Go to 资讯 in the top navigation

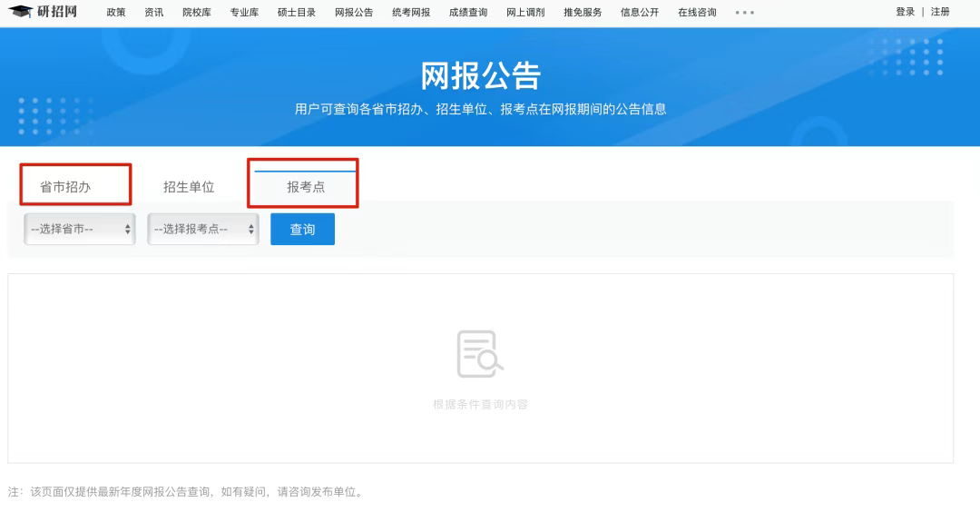click(x=154, y=13)
